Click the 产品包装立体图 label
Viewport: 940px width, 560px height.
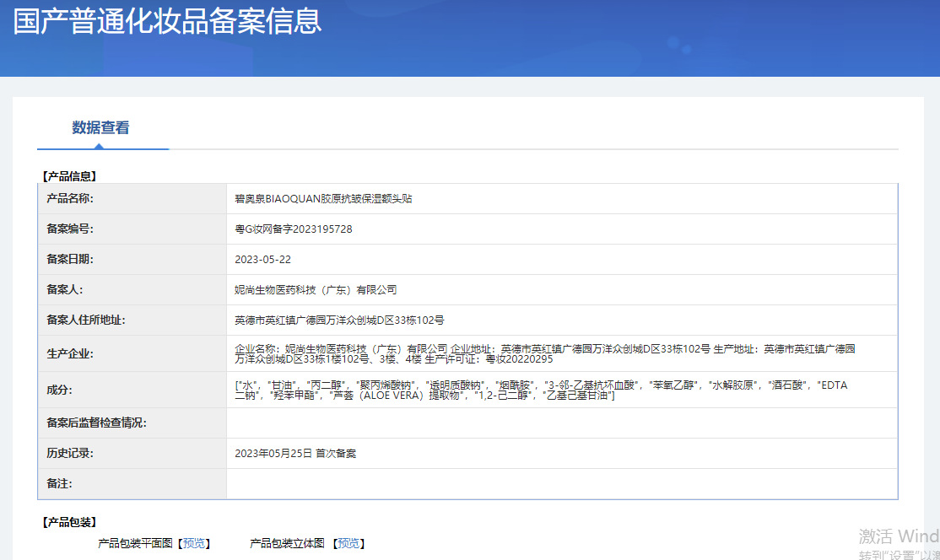point(287,543)
